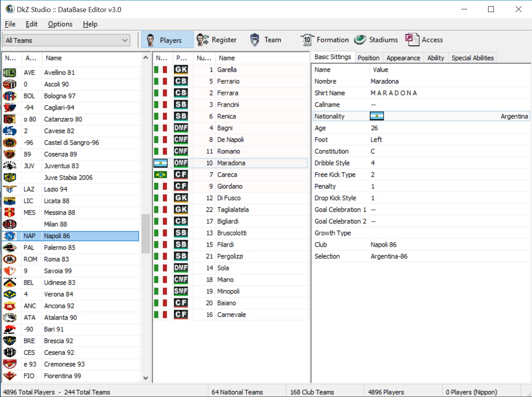The image size is (532, 397).
Task: Click the GK position badge for Garella
Action: pyautogui.click(x=181, y=70)
